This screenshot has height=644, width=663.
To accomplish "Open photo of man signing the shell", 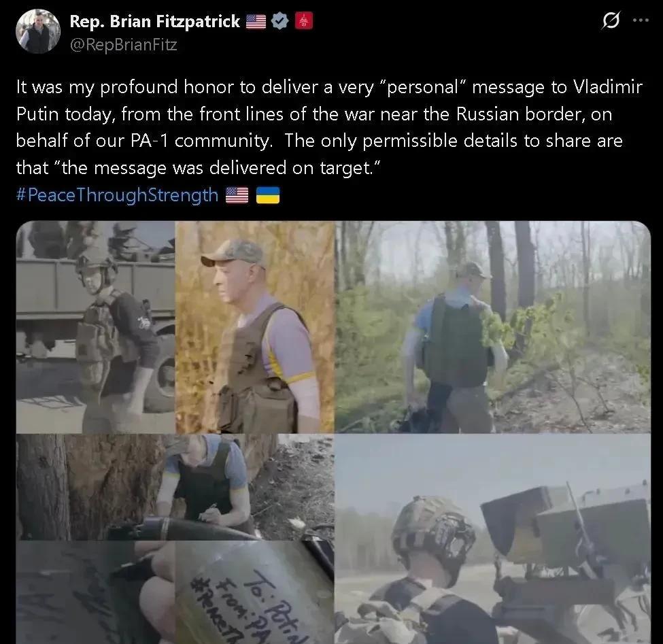I will pos(175,487).
